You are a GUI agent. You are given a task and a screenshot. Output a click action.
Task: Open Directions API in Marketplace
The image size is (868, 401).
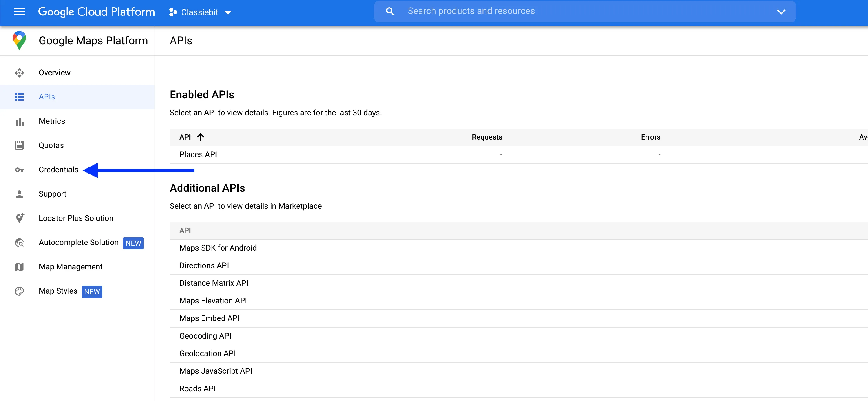tap(204, 265)
